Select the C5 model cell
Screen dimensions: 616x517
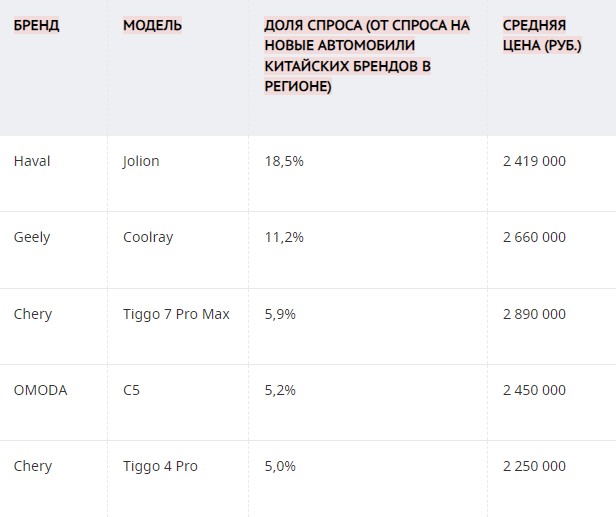pyautogui.click(x=131, y=390)
